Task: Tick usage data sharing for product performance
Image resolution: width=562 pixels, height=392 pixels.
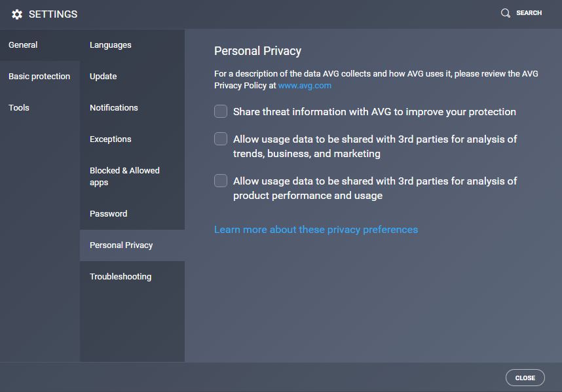Action: pos(221,181)
